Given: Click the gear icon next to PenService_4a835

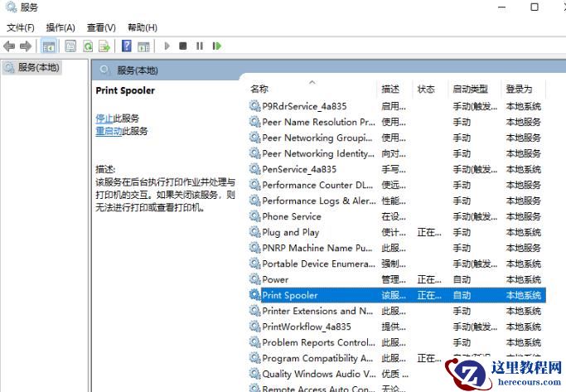Looking at the screenshot, I should [255, 169].
